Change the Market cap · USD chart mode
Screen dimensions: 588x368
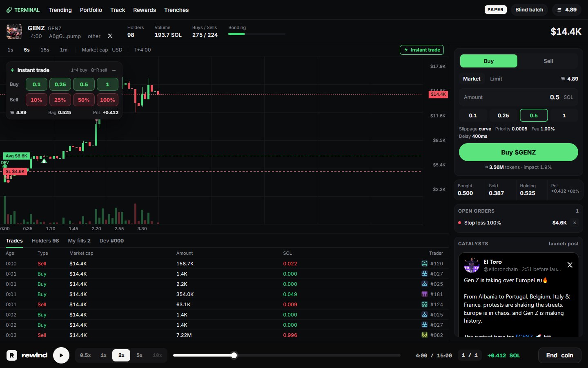[x=102, y=50]
